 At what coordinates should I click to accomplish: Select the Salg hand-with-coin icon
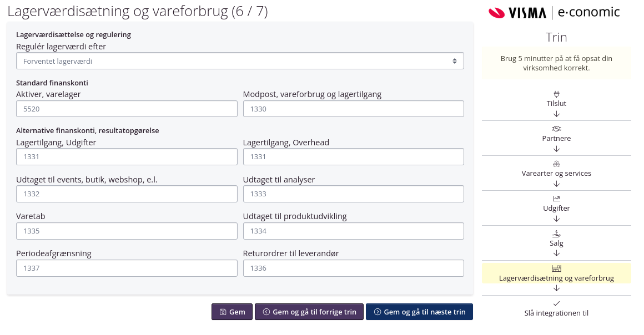pyautogui.click(x=556, y=234)
